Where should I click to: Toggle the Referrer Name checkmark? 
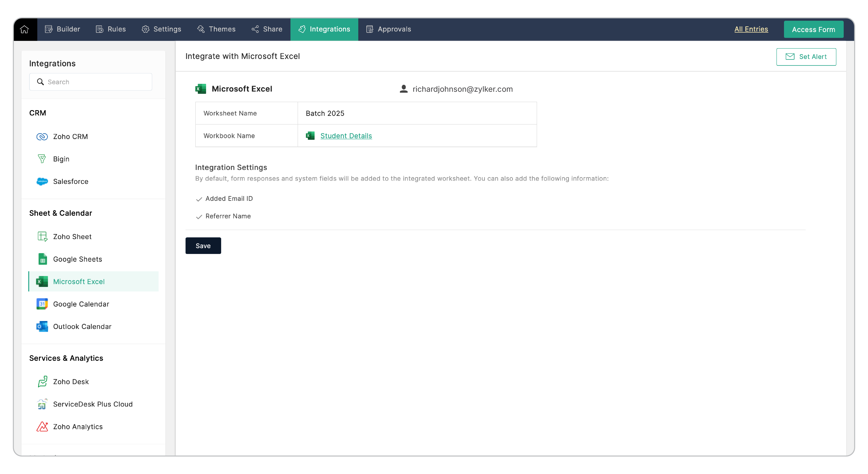[x=199, y=217]
